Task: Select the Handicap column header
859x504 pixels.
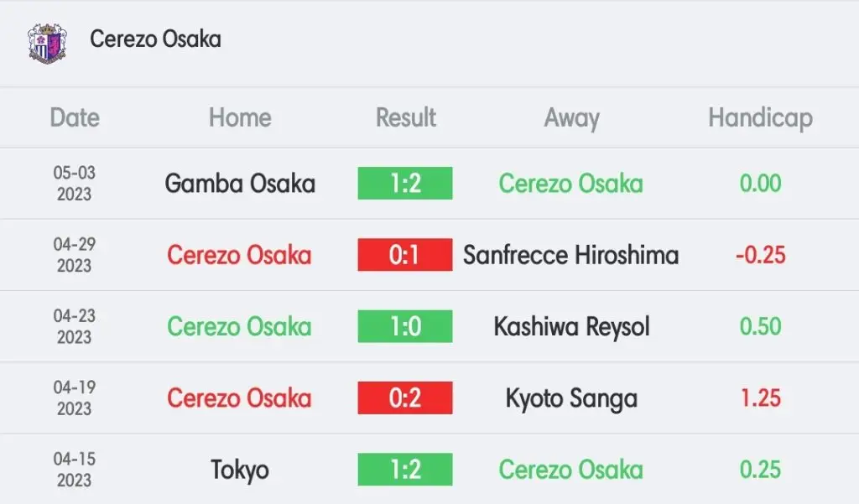Action: (760, 118)
